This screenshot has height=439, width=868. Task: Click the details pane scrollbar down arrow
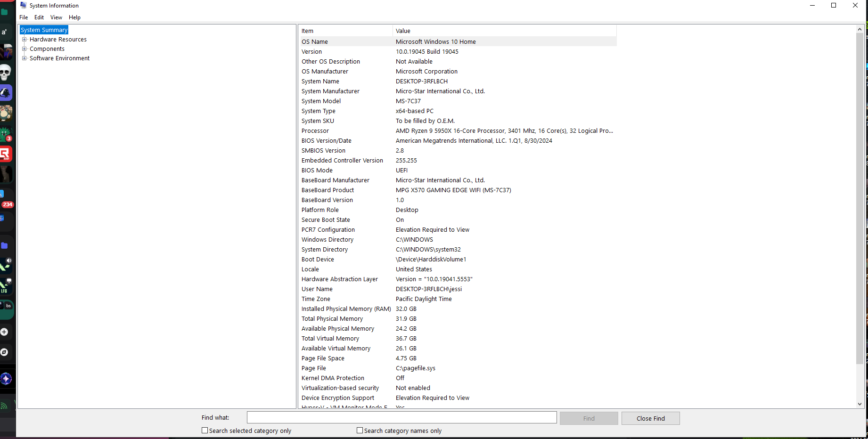(x=860, y=404)
